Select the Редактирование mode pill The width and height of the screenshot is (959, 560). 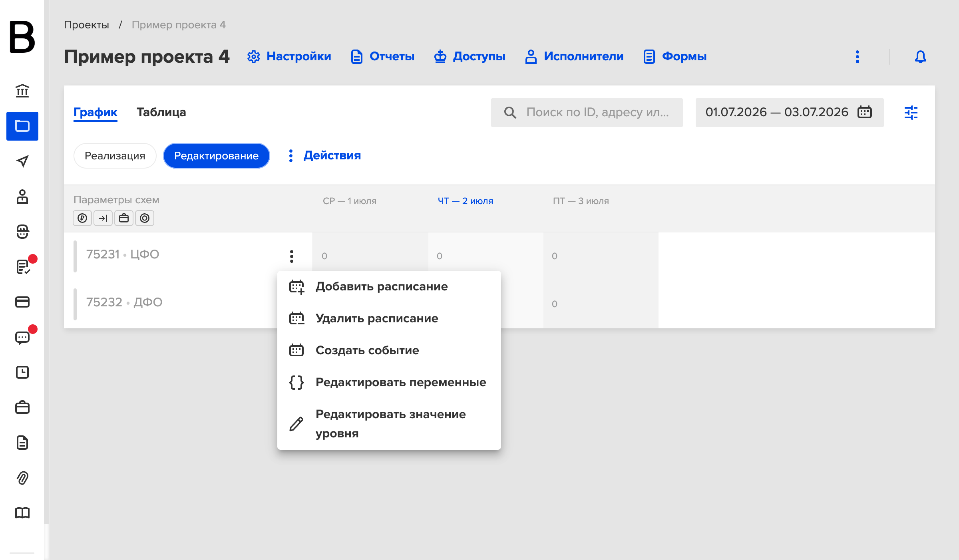tap(217, 156)
